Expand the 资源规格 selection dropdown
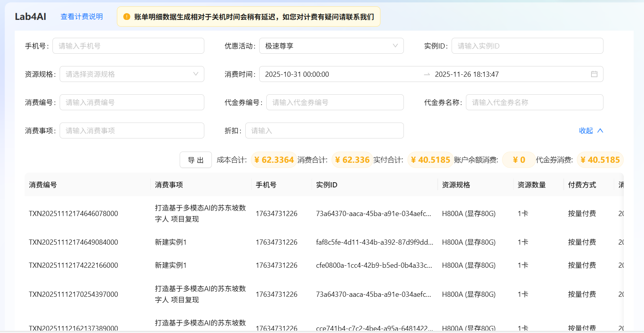Image resolution: width=644 pixels, height=333 pixels. (132, 74)
